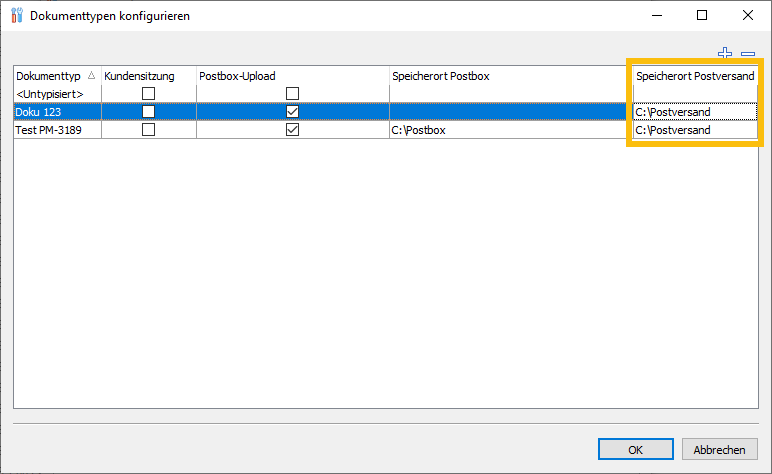
Task: Click the tools icon in the title bar
Action: (x=15, y=16)
